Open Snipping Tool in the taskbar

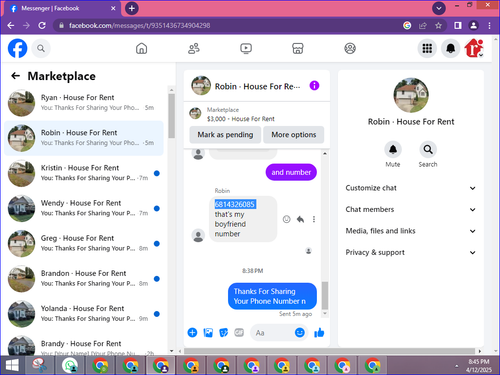click(40, 366)
